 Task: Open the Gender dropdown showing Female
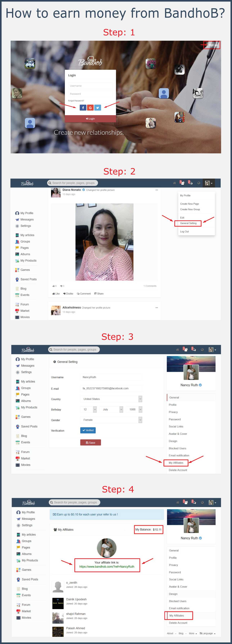point(111,420)
